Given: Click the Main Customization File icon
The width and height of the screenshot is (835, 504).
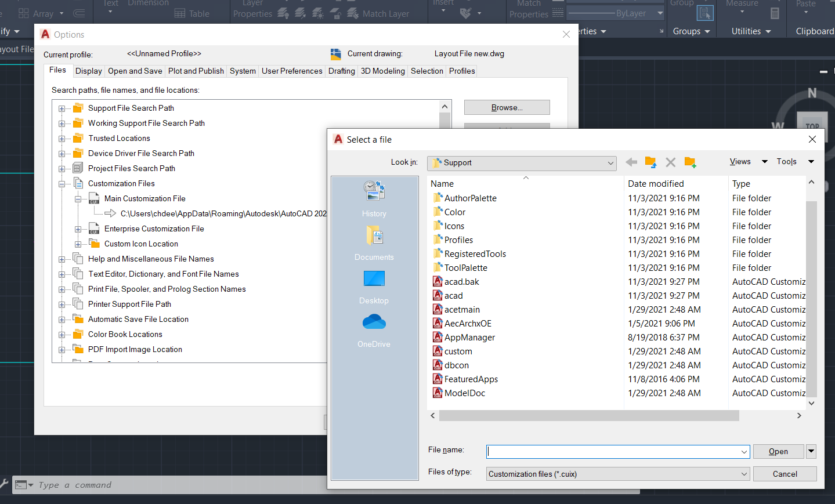Looking at the screenshot, I should 94,199.
